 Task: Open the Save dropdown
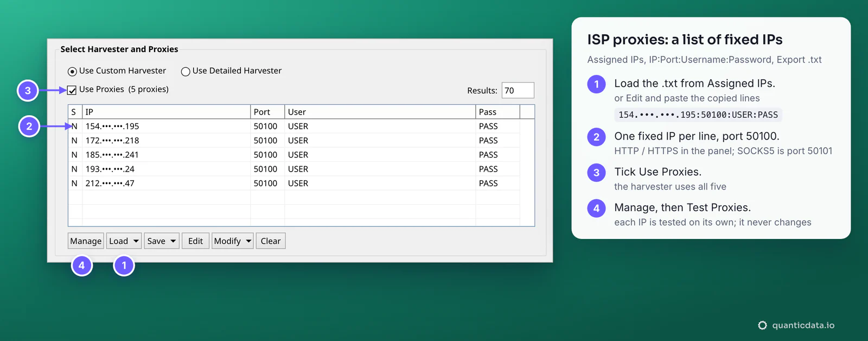162,241
